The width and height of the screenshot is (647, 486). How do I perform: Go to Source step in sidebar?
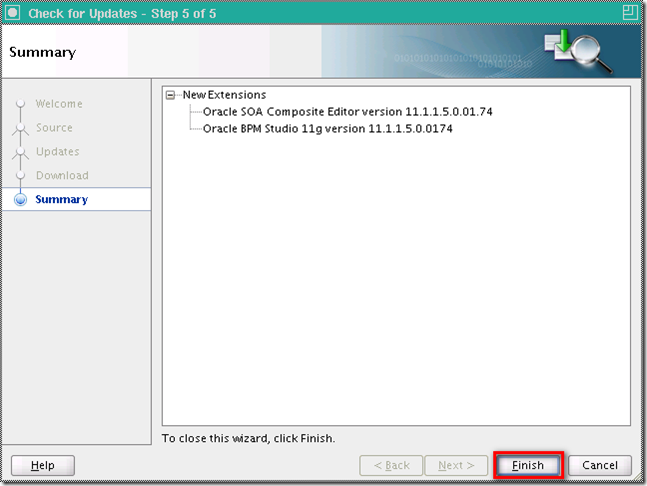(x=54, y=127)
